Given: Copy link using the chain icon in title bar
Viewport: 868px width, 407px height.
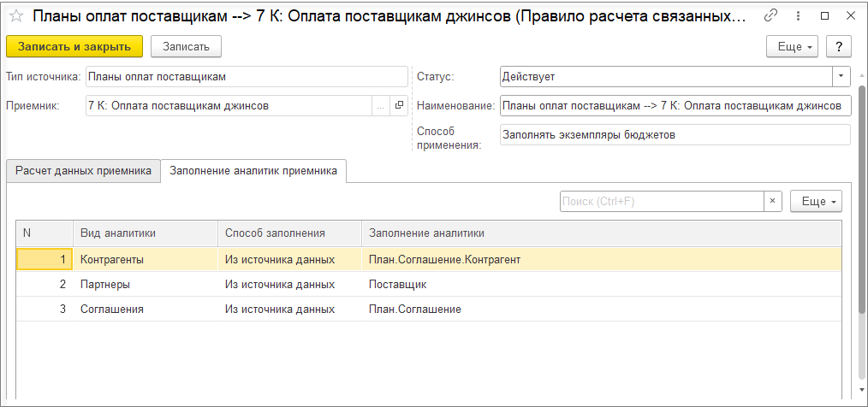Looking at the screenshot, I should (770, 16).
